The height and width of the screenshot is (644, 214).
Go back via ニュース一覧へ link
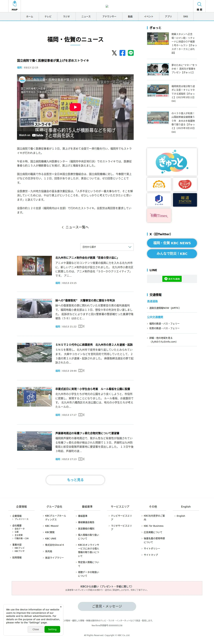pos(75,227)
